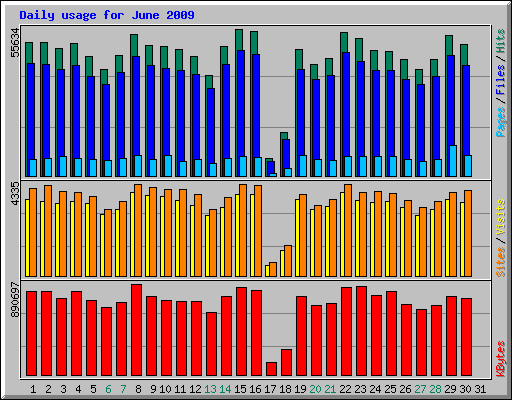This screenshot has height=400, width=512.
Task: Click the 55634 hits axis value
Action: click(x=15, y=42)
